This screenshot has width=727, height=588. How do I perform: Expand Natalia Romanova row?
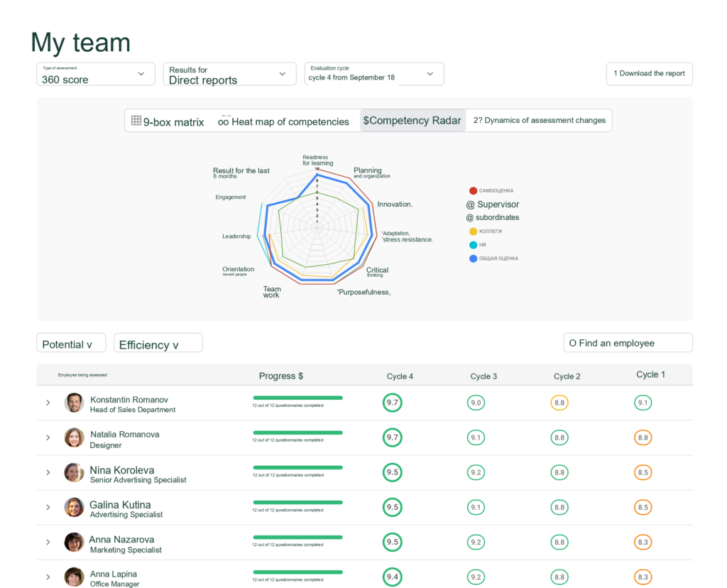click(48, 437)
